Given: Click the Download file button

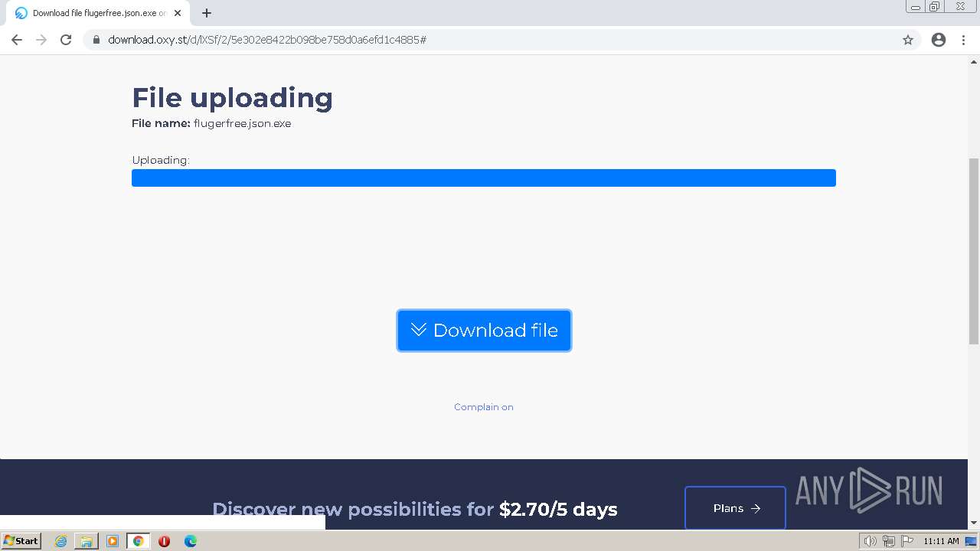Looking at the screenshot, I should coord(484,331).
